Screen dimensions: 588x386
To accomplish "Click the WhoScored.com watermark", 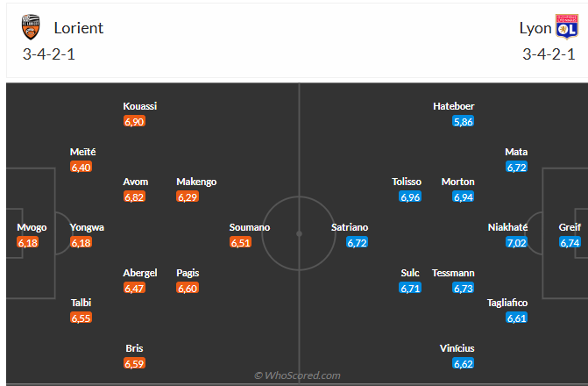I will click(x=297, y=375).
